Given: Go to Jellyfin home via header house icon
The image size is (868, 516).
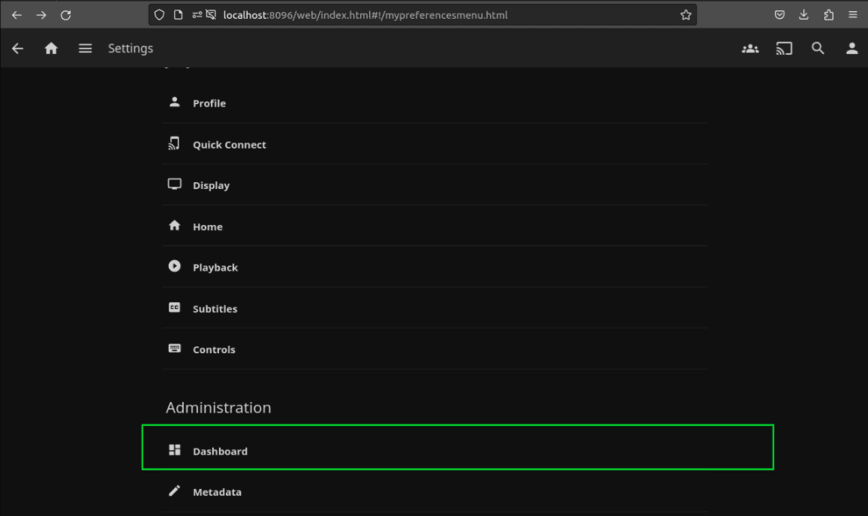Looking at the screenshot, I should point(51,49).
